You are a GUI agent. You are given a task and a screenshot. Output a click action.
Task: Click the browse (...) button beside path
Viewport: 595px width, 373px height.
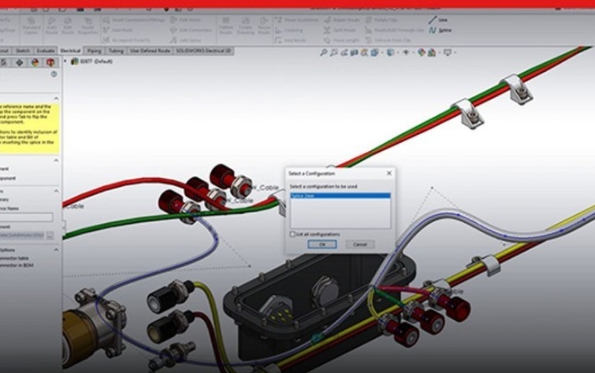[x=50, y=236]
